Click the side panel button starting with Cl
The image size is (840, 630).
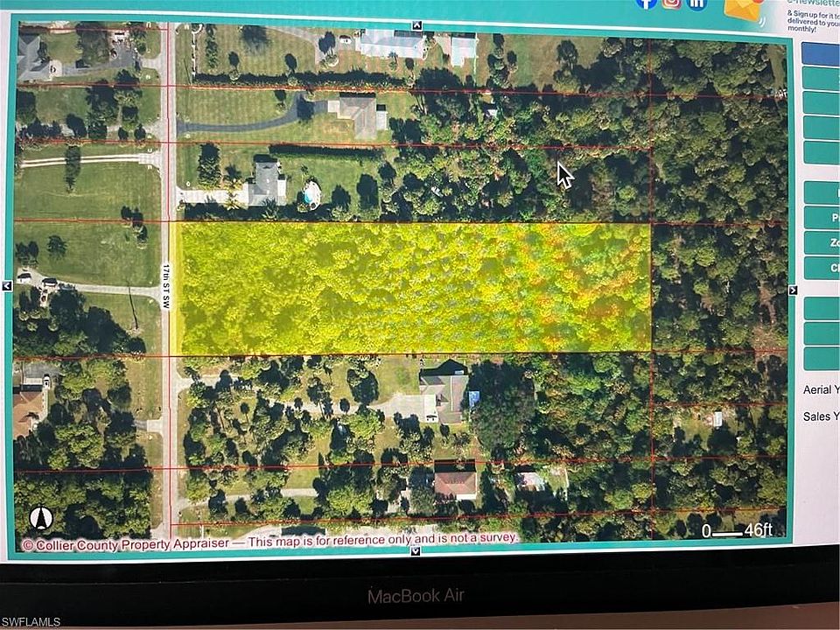tap(822, 268)
